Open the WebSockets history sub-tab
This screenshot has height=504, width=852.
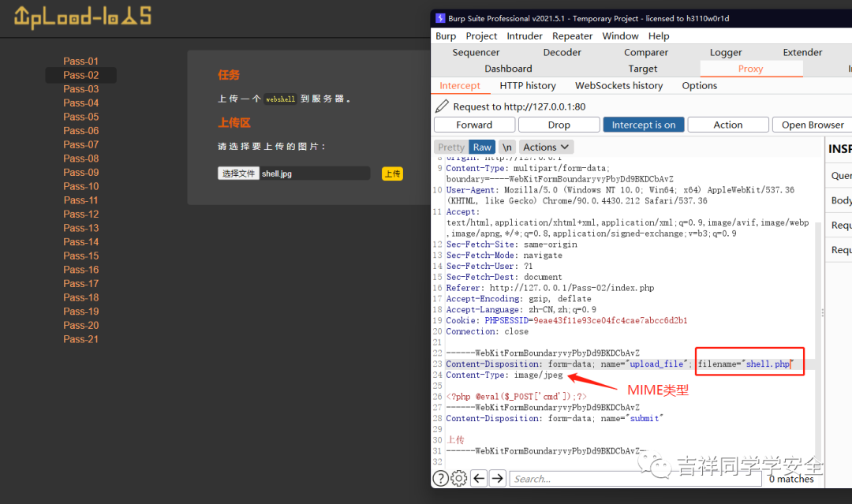tap(619, 85)
